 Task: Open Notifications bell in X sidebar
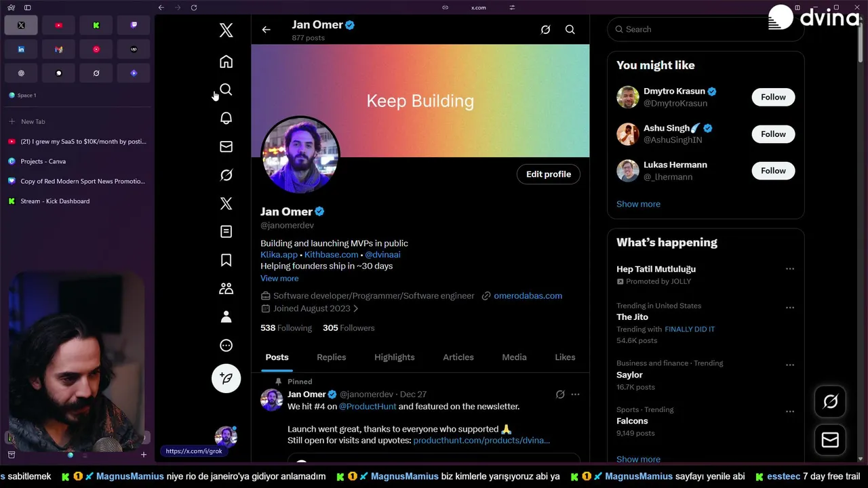click(226, 118)
